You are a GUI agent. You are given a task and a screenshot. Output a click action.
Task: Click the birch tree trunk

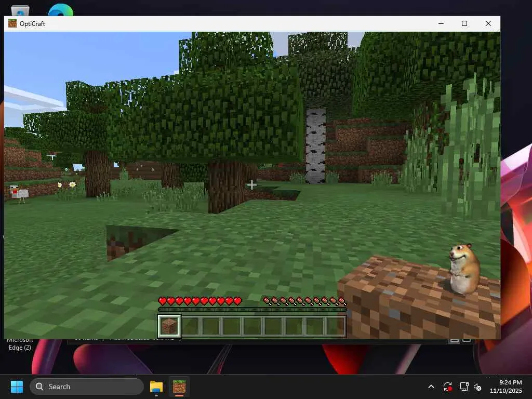(x=315, y=146)
